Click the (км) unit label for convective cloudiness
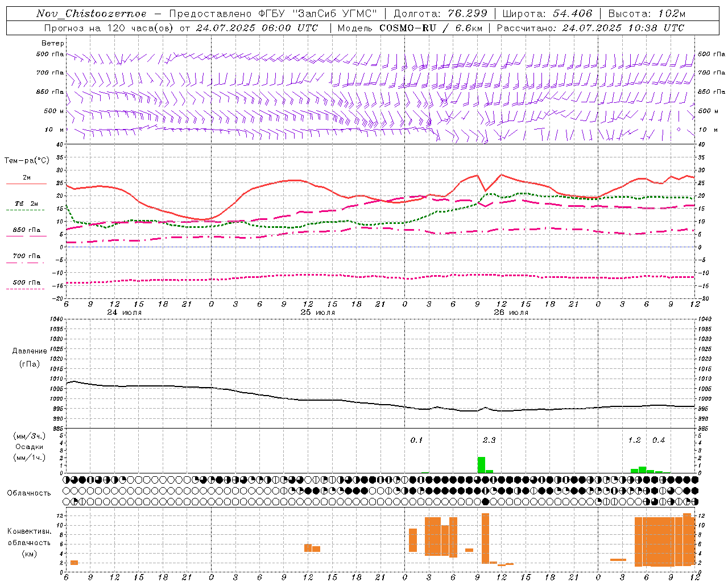Image resolution: width=728 pixels, height=582 pixels. coord(29,554)
